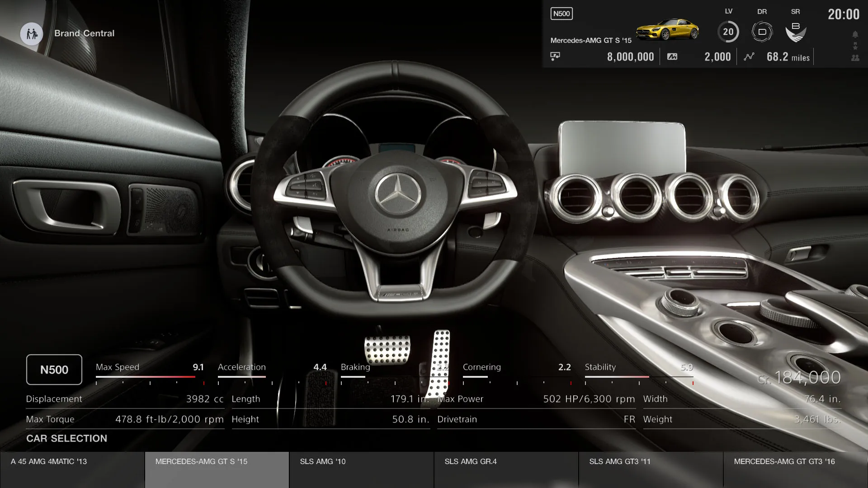The height and width of the screenshot is (488, 868).
Task: Click the large N500 category badge
Action: click(x=54, y=370)
